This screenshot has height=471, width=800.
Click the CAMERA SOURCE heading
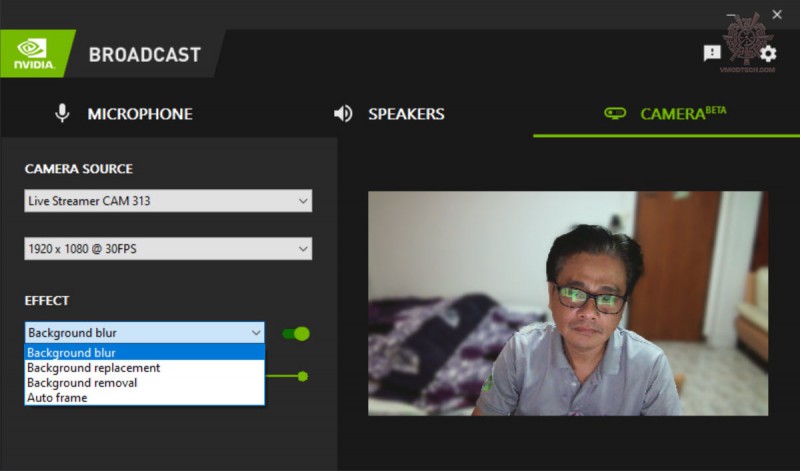79,169
